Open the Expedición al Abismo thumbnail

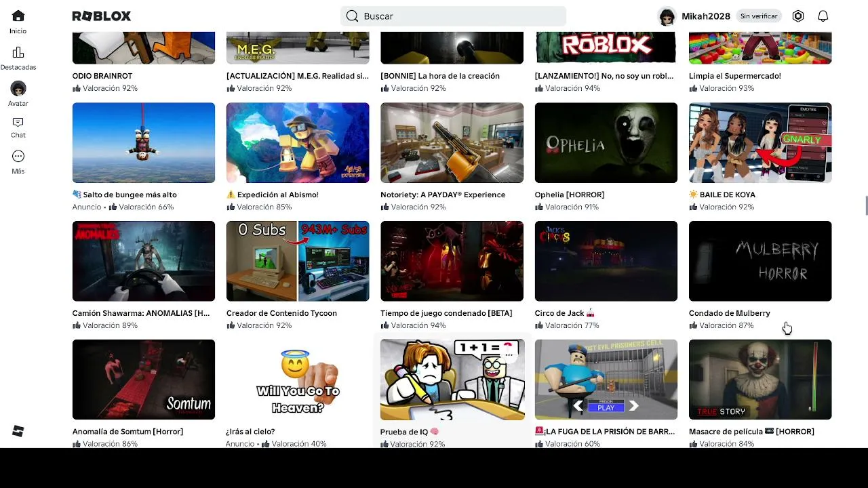[298, 143]
